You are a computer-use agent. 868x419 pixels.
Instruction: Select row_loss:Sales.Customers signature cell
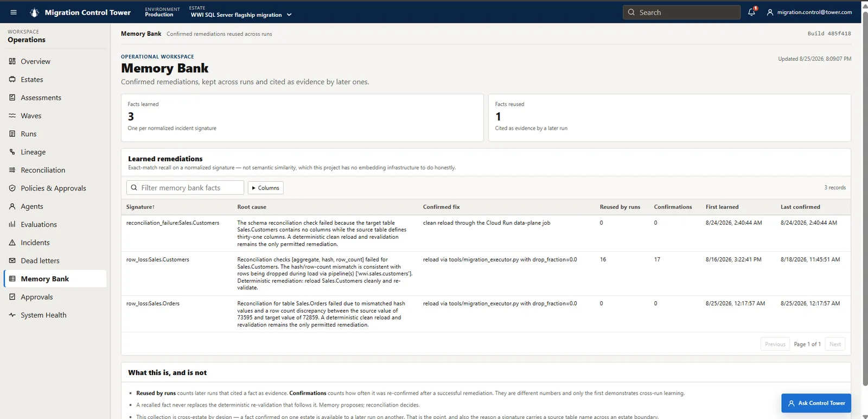(x=158, y=259)
